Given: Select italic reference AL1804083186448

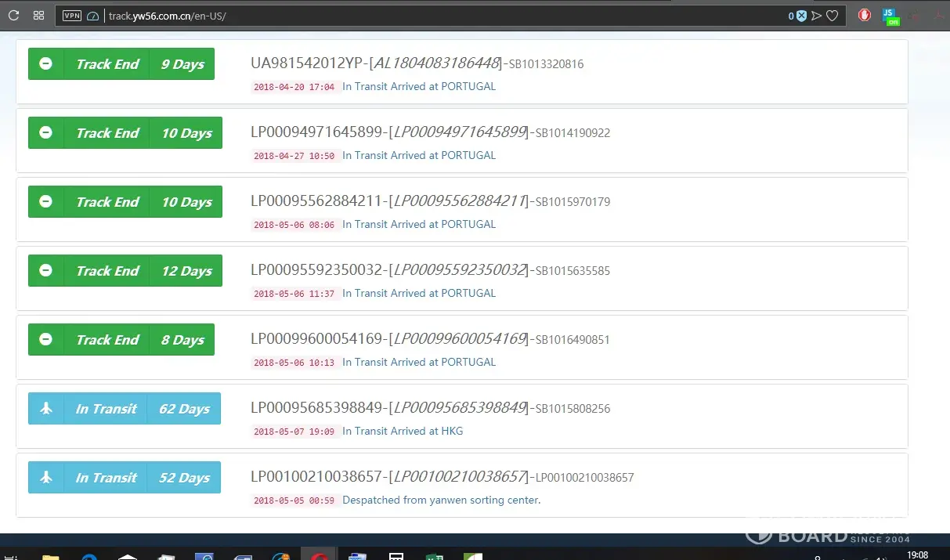Looking at the screenshot, I should 438,63.
